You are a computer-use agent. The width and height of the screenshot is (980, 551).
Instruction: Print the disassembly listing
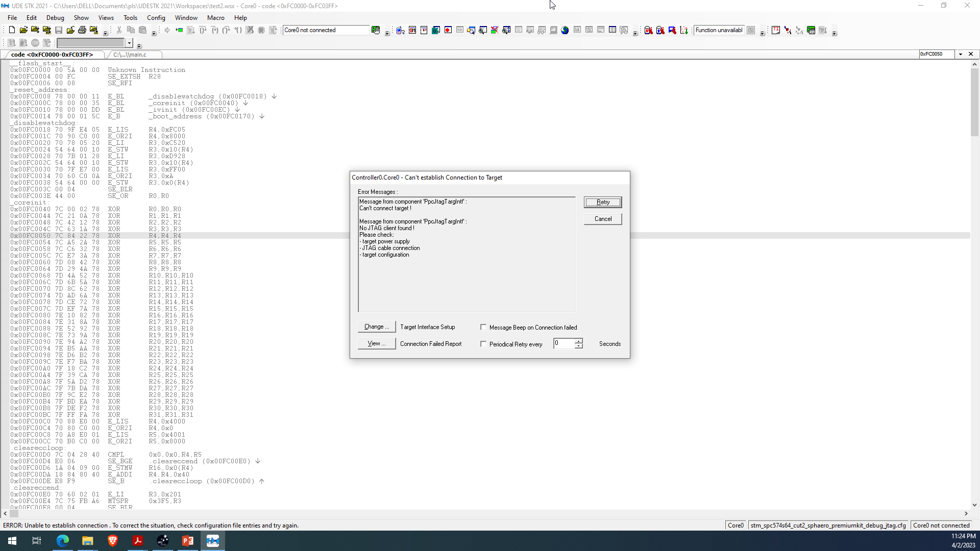82,30
